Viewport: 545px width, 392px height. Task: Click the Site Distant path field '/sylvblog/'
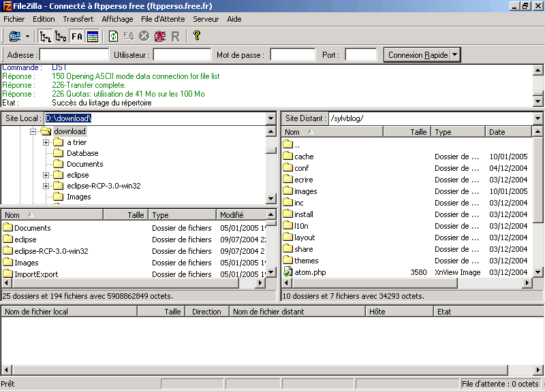click(431, 118)
